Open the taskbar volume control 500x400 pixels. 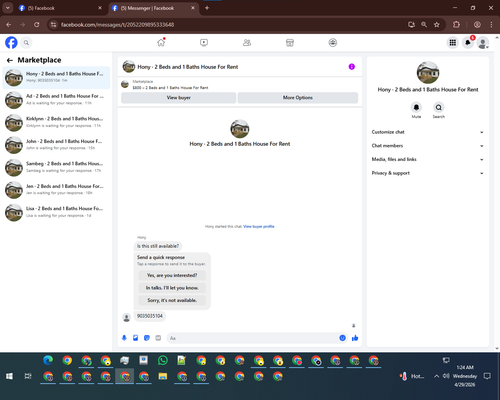pyautogui.click(x=446, y=376)
